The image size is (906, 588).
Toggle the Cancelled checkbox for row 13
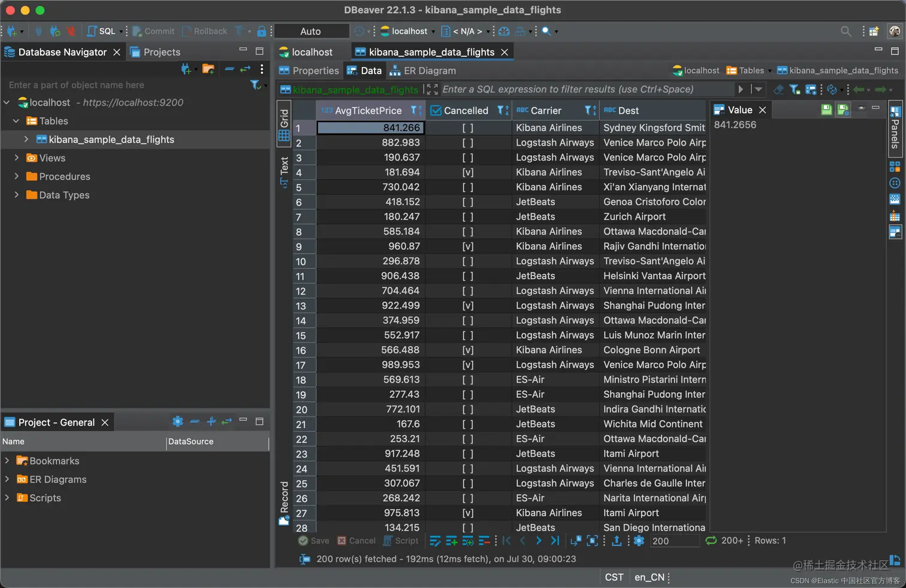point(468,306)
